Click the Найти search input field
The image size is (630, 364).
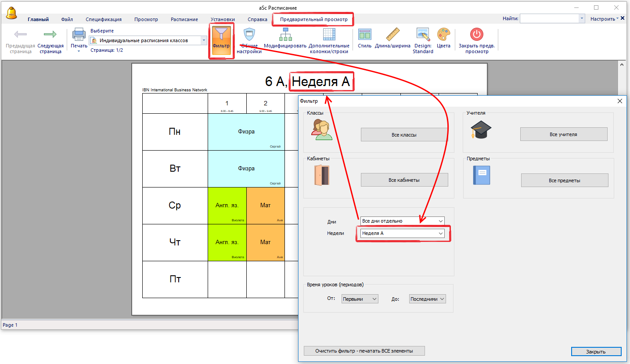549,18
